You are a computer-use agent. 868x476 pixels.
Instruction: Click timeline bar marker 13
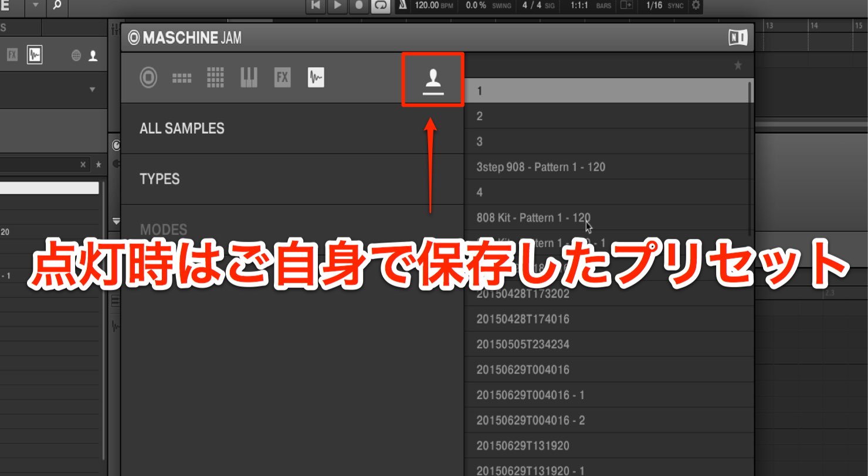pyautogui.click(x=769, y=25)
